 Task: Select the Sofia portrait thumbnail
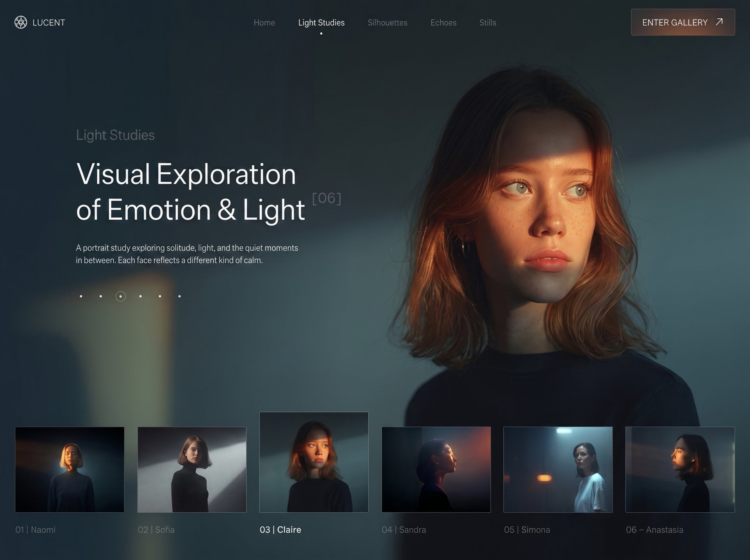(192, 469)
